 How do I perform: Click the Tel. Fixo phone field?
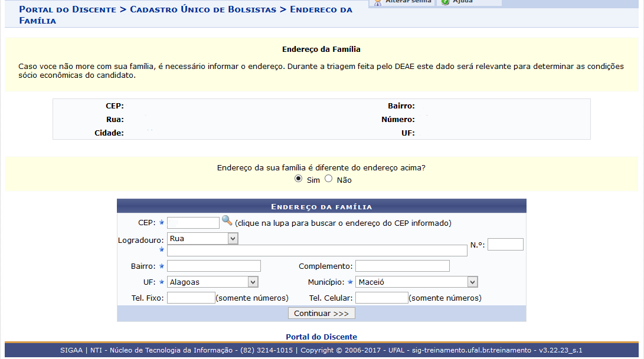pyautogui.click(x=191, y=298)
